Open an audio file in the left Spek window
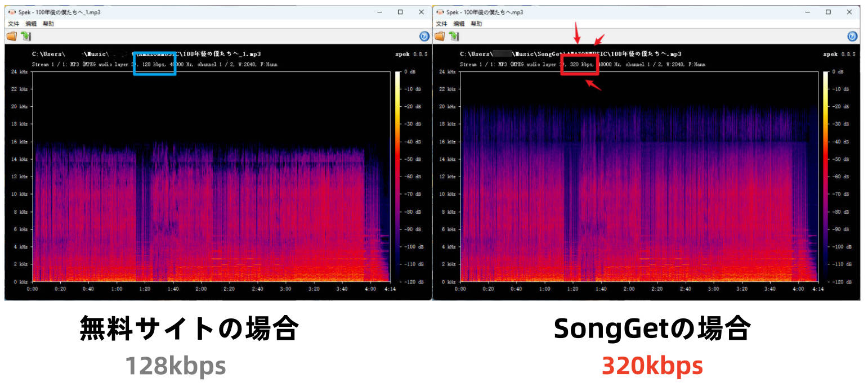868x387 pixels. pos(10,36)
